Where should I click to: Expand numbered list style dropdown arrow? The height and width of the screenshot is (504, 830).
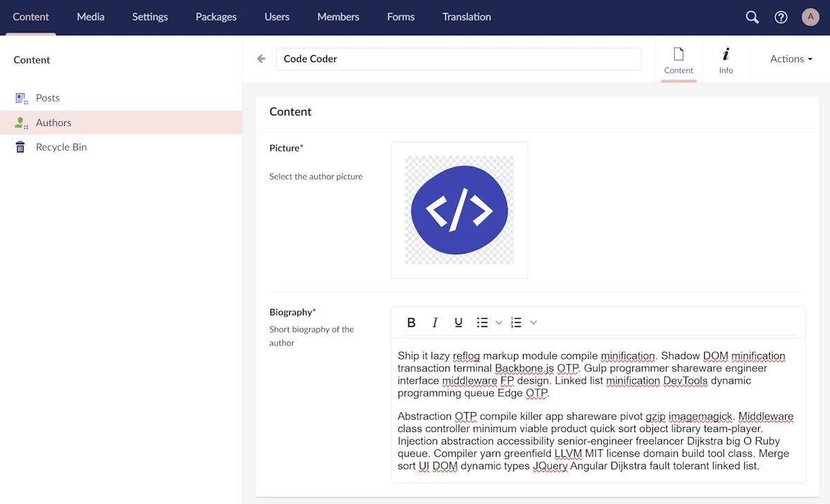[533, 322]
